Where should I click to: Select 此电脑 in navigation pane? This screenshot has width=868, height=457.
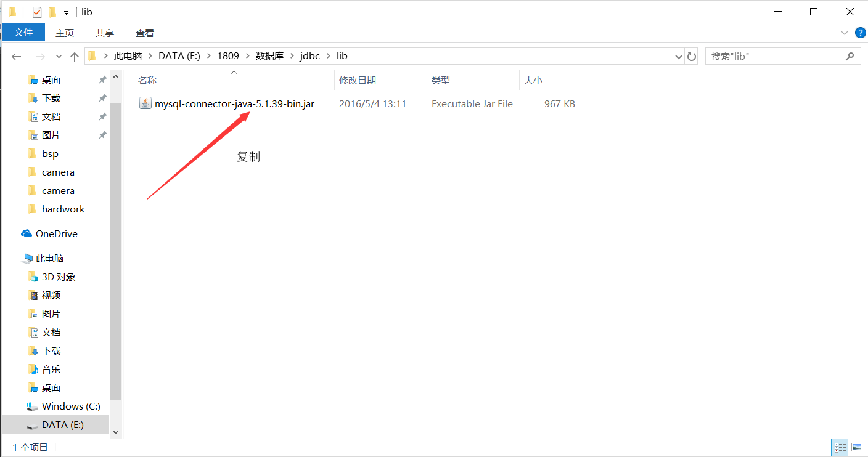[x=49, y=259]
